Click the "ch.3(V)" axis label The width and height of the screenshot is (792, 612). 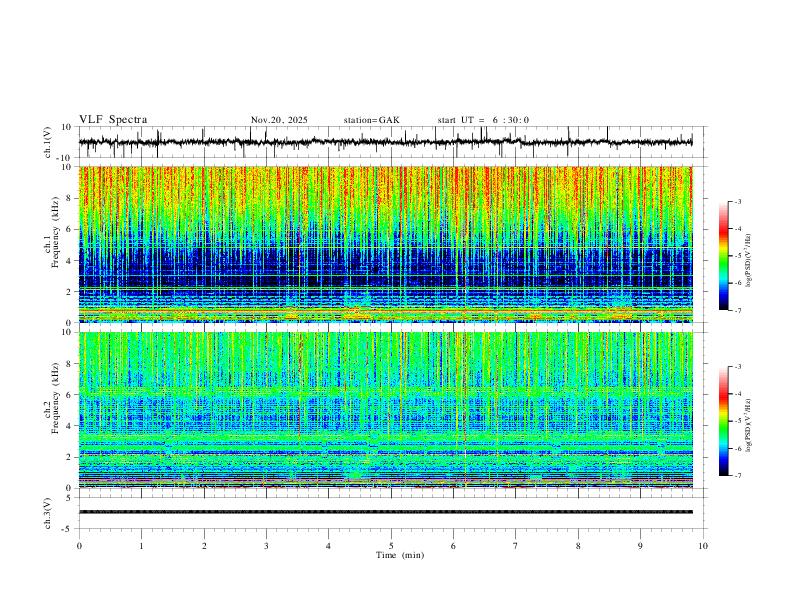click(x=48, y=513)
